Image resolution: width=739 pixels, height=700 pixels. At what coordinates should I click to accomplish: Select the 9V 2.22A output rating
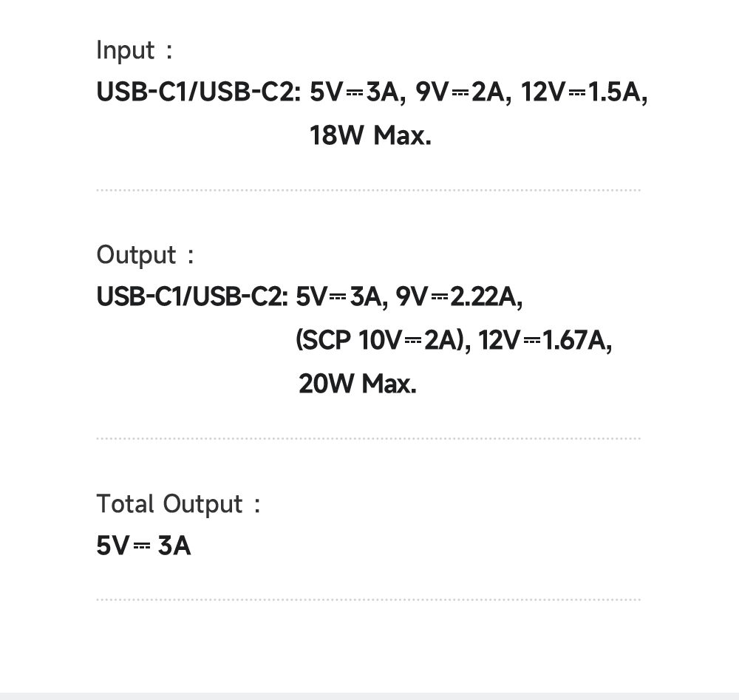coord(458,297)
